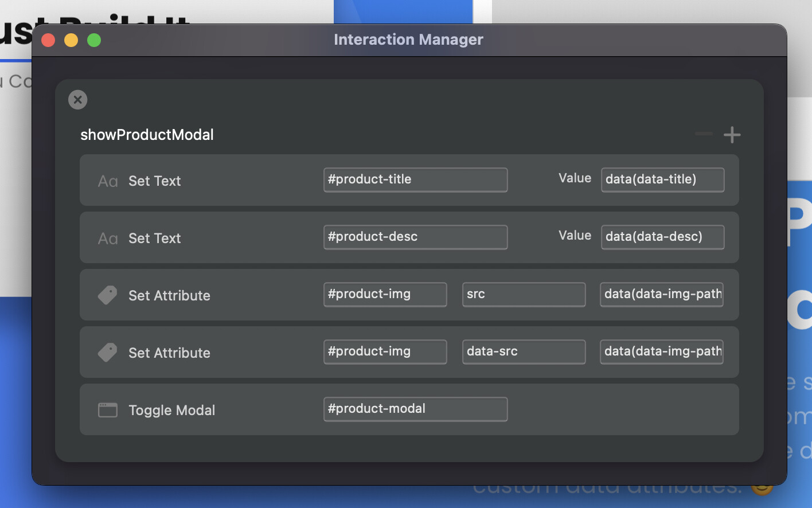Click #product-img field in the data-src row
The image size is (812, 508).
[x=385, y=351]
